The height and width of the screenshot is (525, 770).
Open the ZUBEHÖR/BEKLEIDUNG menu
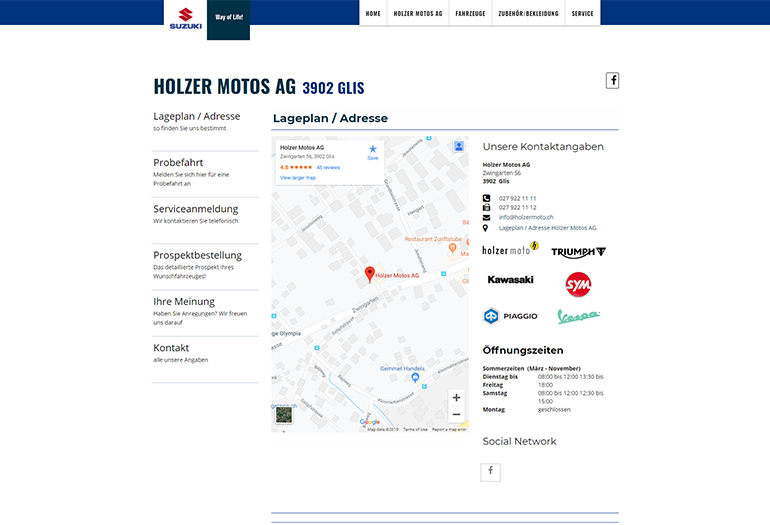(x=528, y=13)
